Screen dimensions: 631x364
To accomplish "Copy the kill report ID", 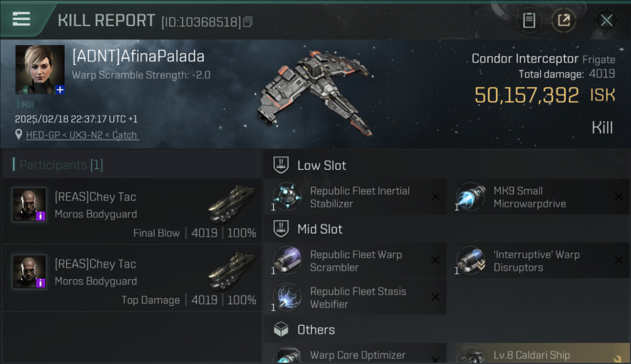I will coord(248,22).
